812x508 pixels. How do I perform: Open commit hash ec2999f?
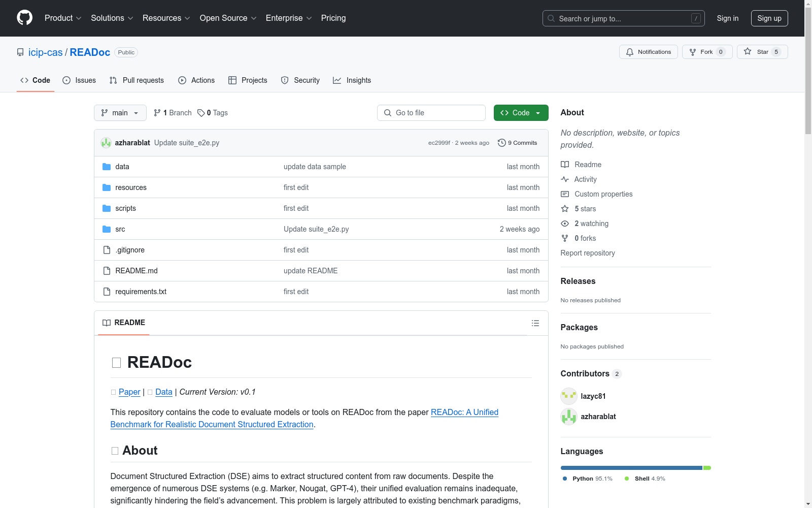click(x=439, y=143)
